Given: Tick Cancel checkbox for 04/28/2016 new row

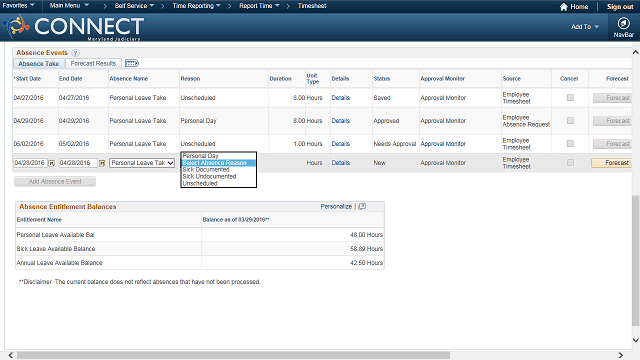Looking at the screenshot, I should pos(570,162).
